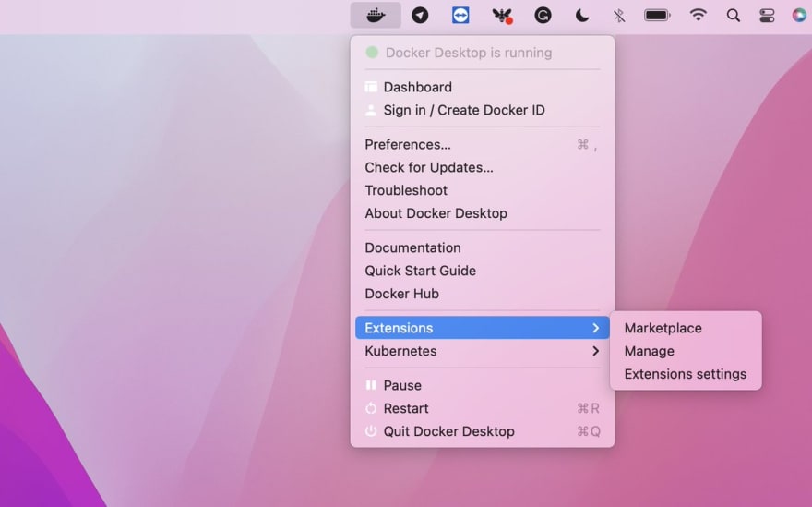
Task: Click the battery status icon
Action: click(x=657, y=16)
